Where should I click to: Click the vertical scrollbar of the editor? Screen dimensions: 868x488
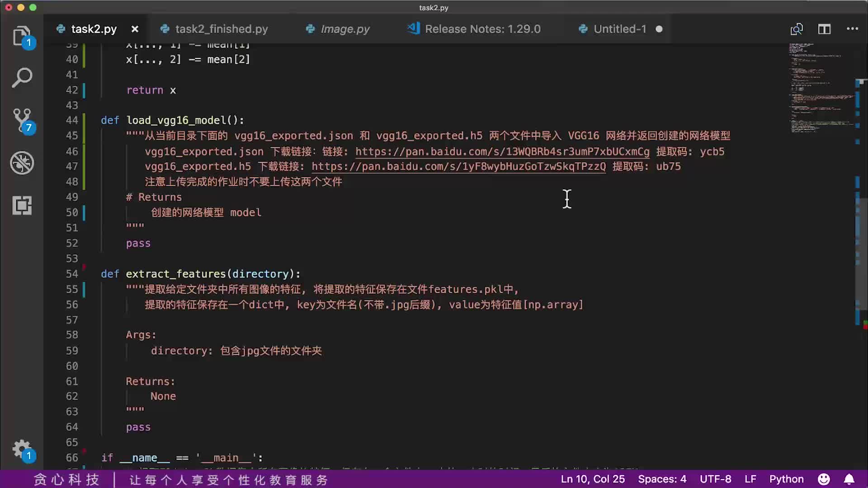tap(861, 255)
